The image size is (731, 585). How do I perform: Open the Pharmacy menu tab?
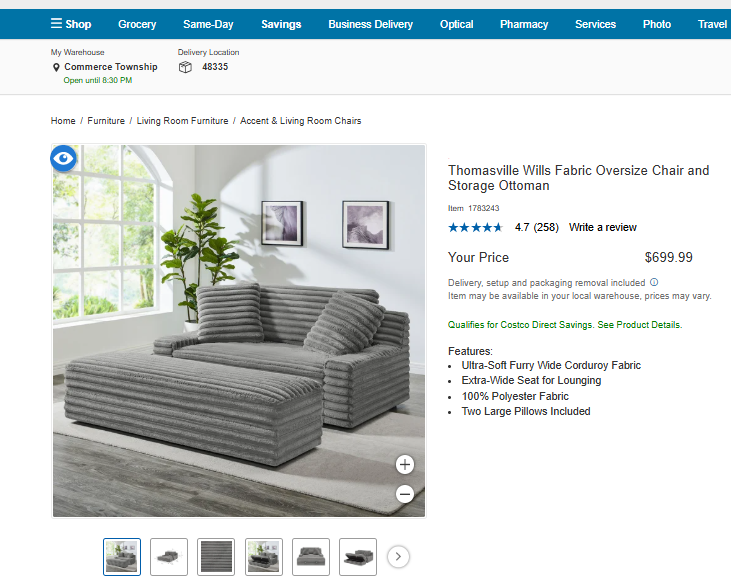(524, 24)
